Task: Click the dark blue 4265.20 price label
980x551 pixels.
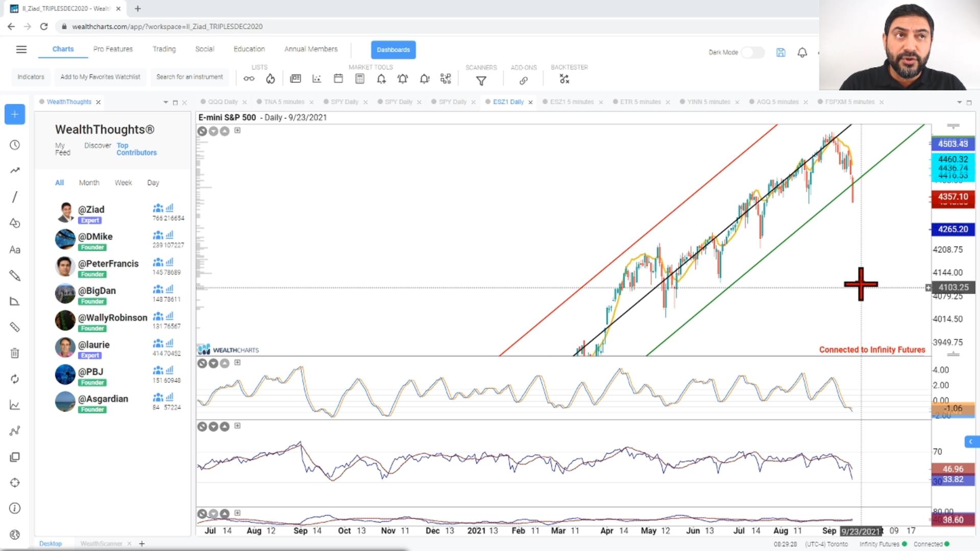Action: click(x=953, y=230)
